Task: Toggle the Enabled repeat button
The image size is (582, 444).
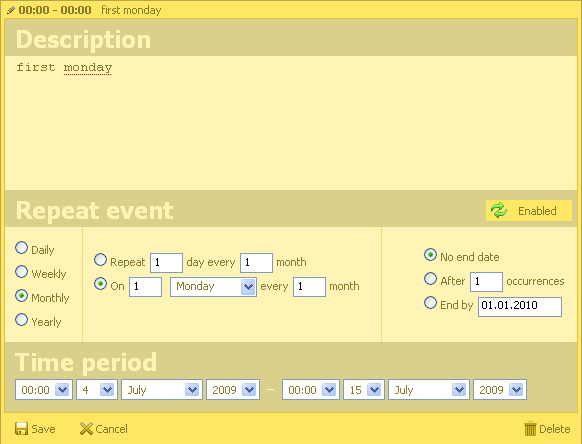Action: 529,210
